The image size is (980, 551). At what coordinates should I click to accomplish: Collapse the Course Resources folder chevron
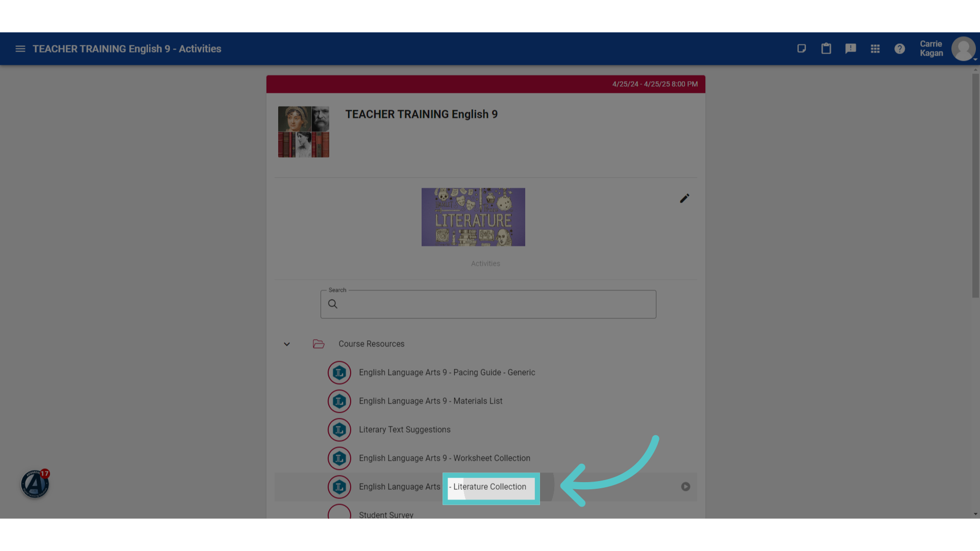click(287, 344)
